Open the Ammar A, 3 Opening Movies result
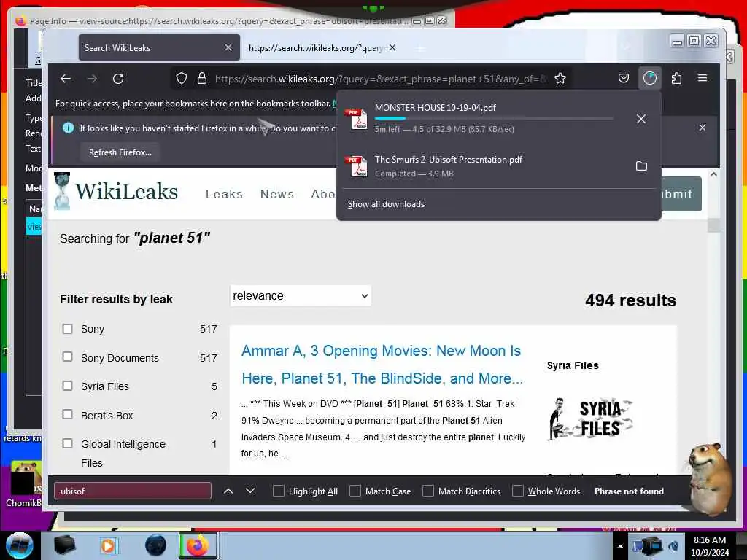 (382, 365)
